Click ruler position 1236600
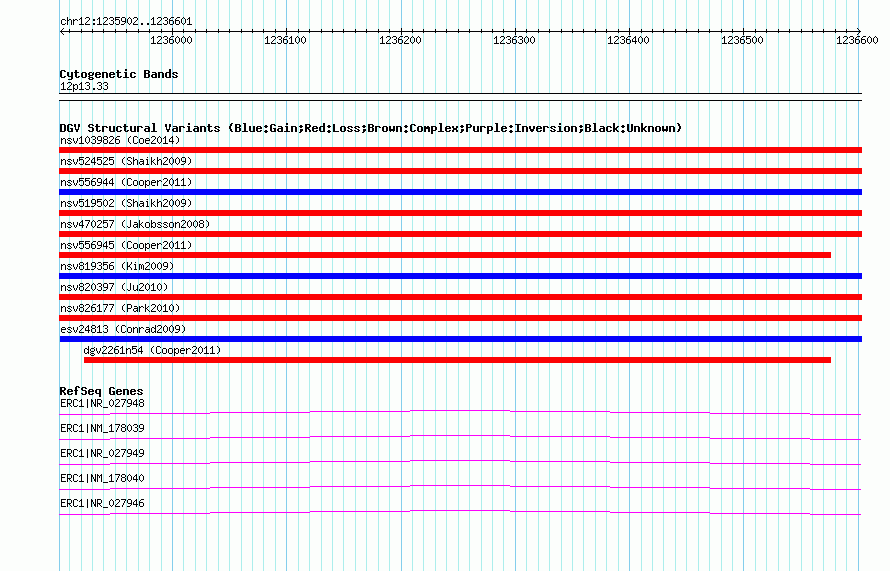This screenshot has height=571, width=890. tap(857, 40)
